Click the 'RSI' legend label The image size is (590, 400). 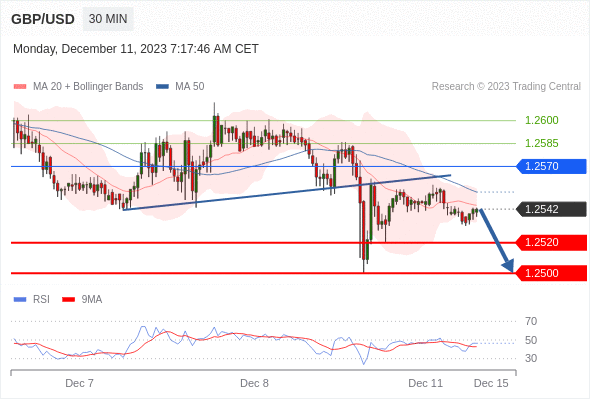(41, 300)
